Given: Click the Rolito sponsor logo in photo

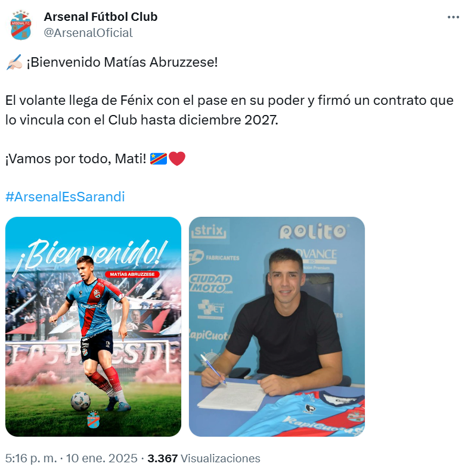Looking at the screenshot, I should coord(313,232).
